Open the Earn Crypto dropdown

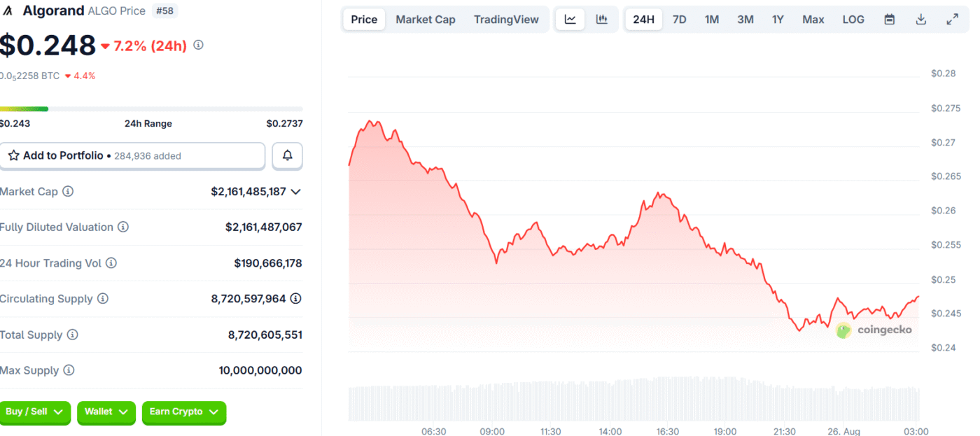pyautogui.click(x=184, y=412)
